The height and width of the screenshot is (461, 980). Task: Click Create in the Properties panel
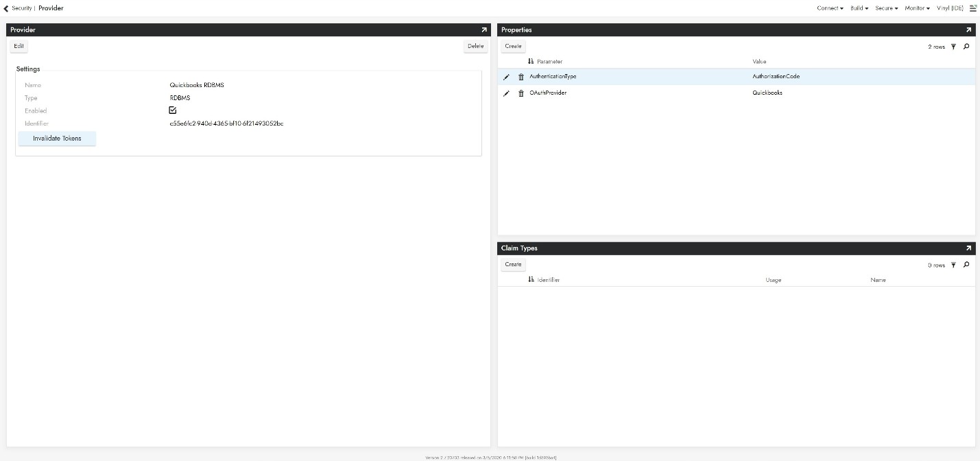pyautogui.click(x=513, y=47)
